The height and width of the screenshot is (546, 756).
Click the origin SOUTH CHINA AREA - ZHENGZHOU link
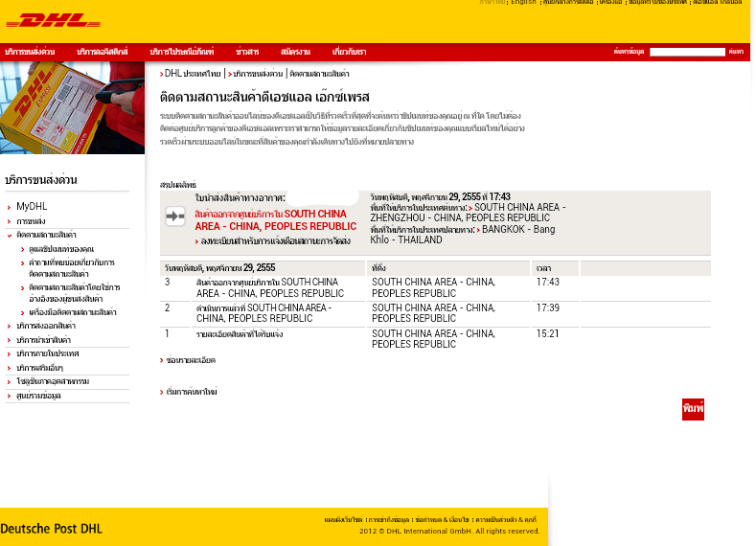(x=468, y=213)
